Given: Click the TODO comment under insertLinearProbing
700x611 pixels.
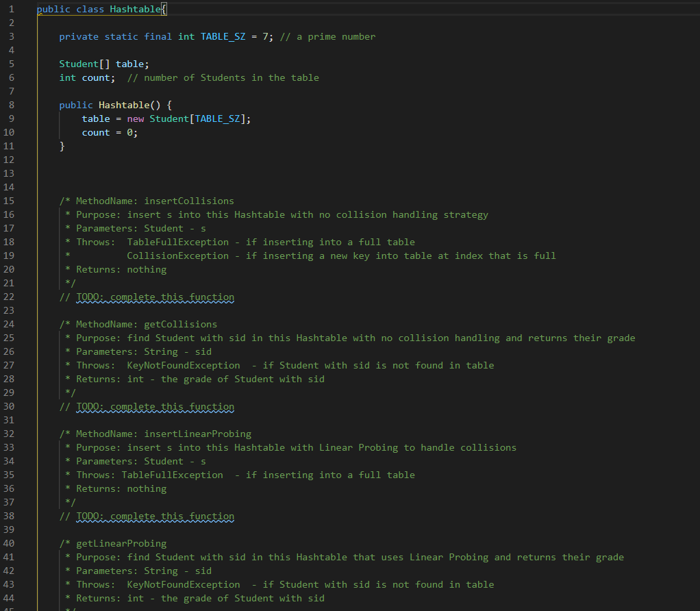Looking at the screenshot, I should tap(155, 516).
